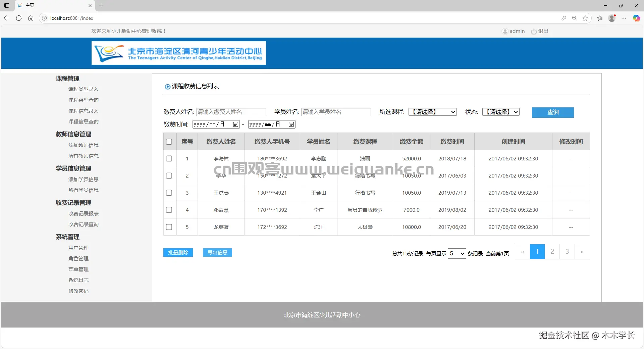Image resolution: width=644 pixels, height=349 pixels.
Task: Click the admin user avatar icon
Action: click(x=505, y=31)
